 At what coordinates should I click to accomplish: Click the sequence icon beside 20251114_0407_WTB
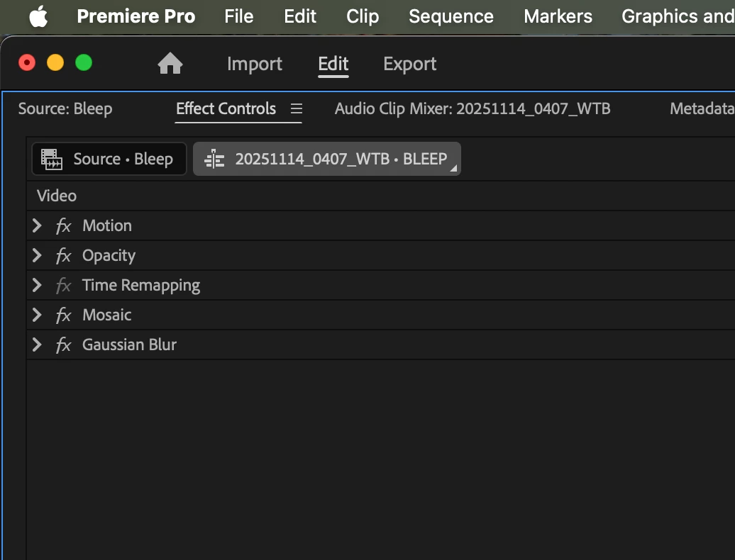pyautogui.click(x=214, y=159)
